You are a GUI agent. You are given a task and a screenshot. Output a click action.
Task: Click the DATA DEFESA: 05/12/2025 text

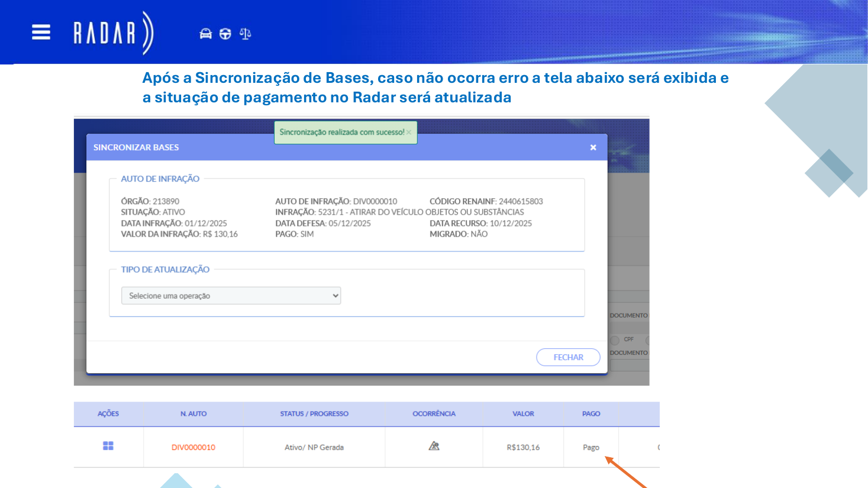pyautogui.click(x=323, y=223)
